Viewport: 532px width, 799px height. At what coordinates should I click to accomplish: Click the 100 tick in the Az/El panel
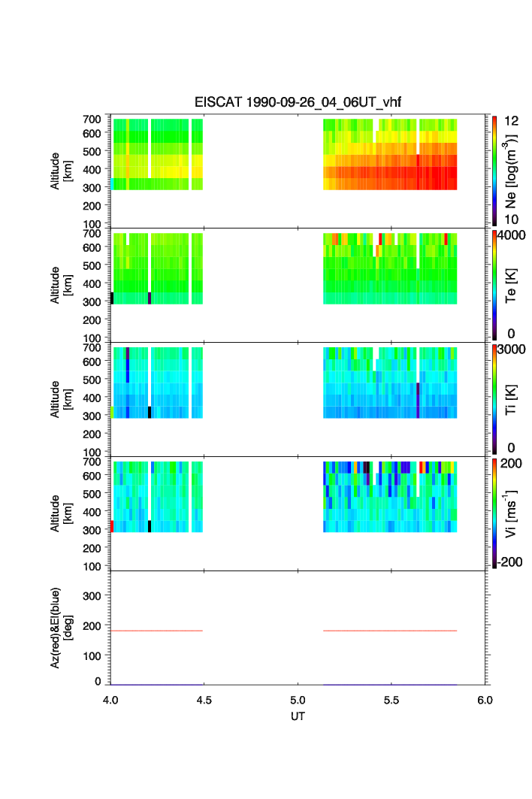pyautogui.click(x=92, y=656)
